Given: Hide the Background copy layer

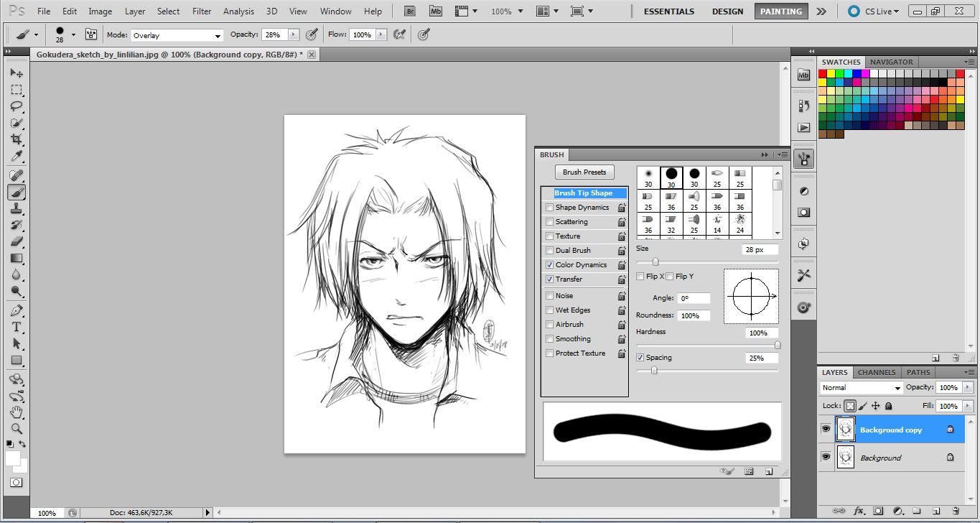Looking at the screenshot, I should point(826,429).
